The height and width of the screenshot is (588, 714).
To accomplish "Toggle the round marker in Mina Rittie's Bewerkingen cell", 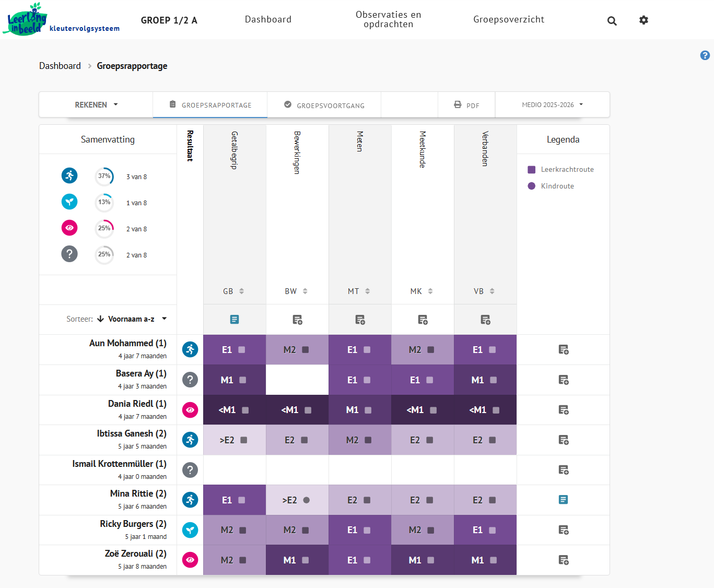I will click(307, 500).
